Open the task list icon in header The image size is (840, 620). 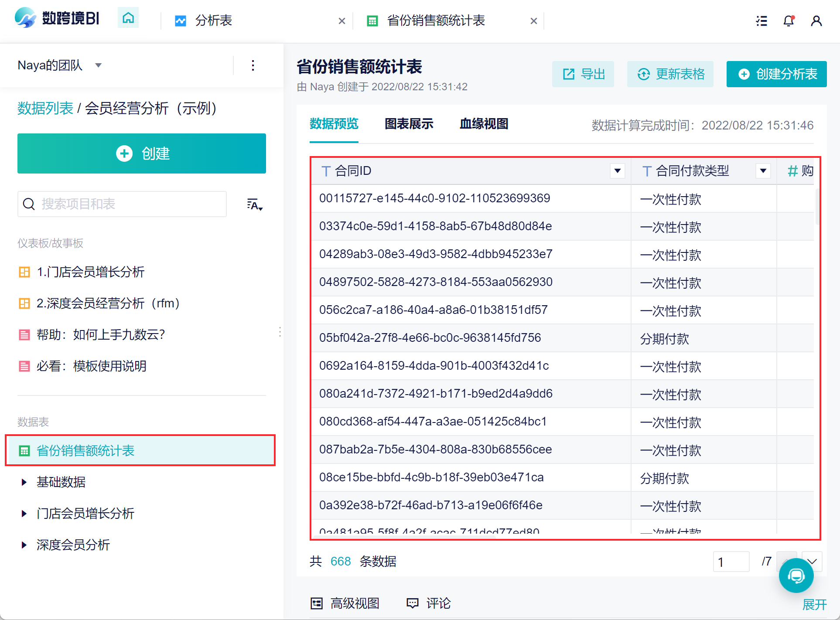pos(761,21)
